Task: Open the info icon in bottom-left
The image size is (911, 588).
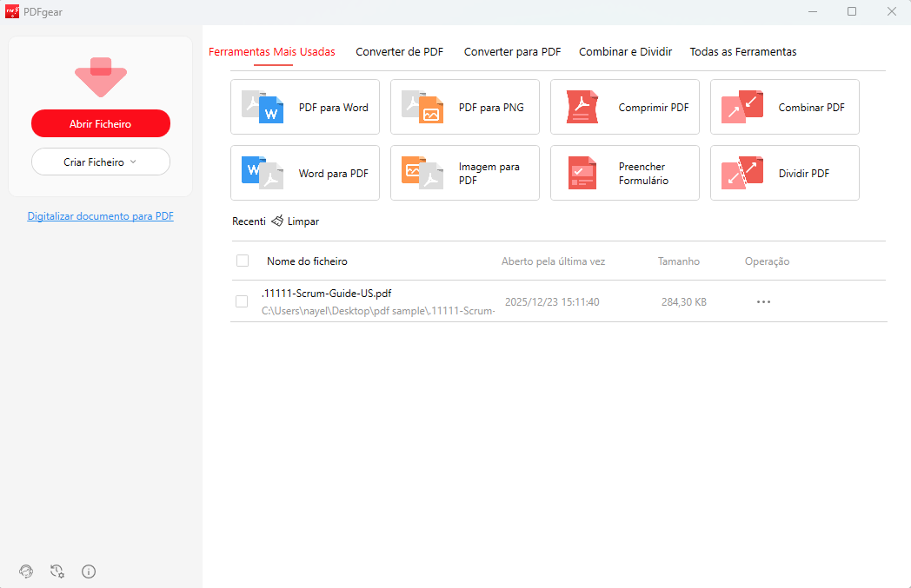Action: [x=89, y=571]
